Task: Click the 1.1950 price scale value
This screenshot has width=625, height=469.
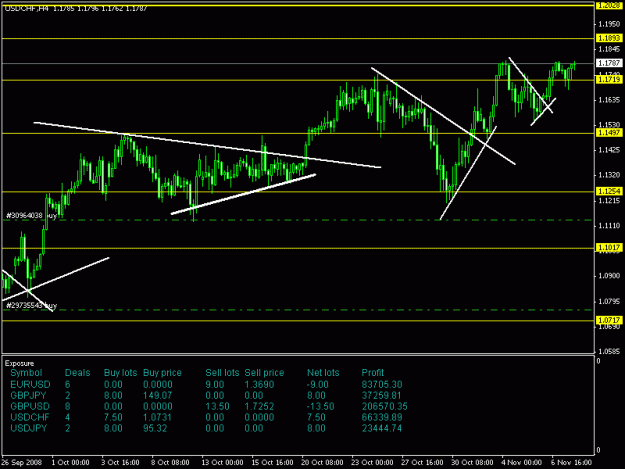Action: click(609, 24)
